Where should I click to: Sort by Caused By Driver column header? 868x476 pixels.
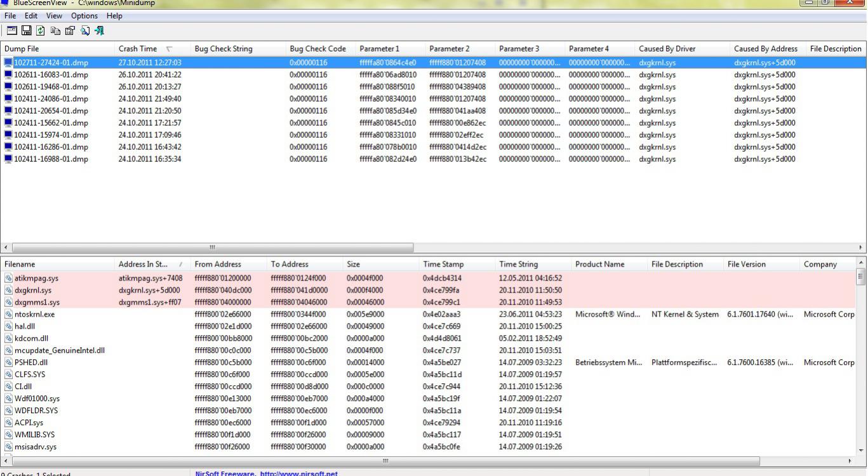pyautogui.click(x=683, y=49)
